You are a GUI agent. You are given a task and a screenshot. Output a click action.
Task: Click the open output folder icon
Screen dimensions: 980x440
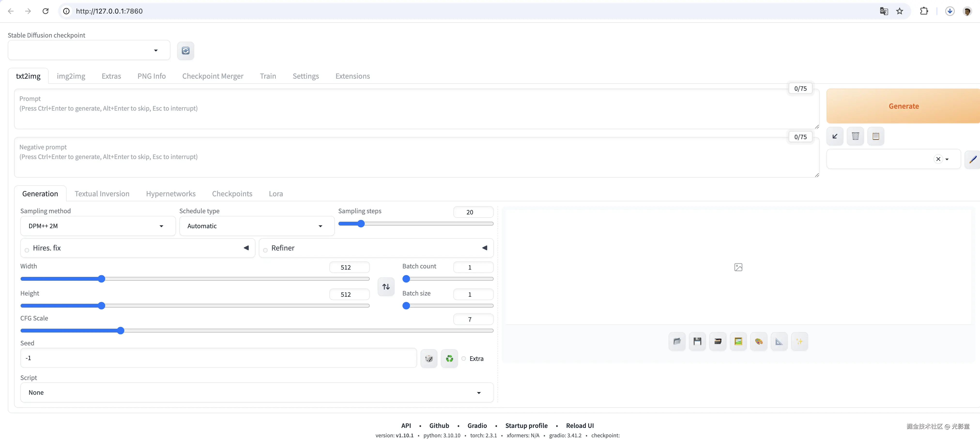click(x=677, y=341)
